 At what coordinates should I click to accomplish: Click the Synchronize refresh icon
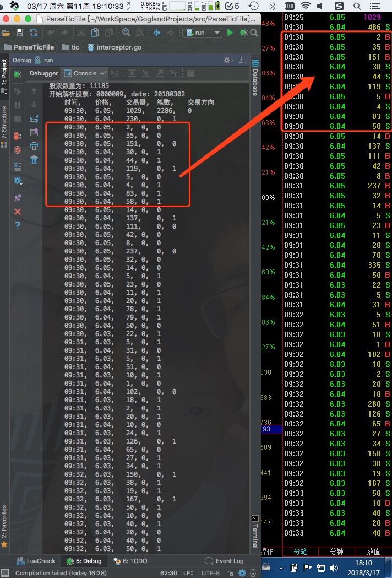click(x=34, y=33)
